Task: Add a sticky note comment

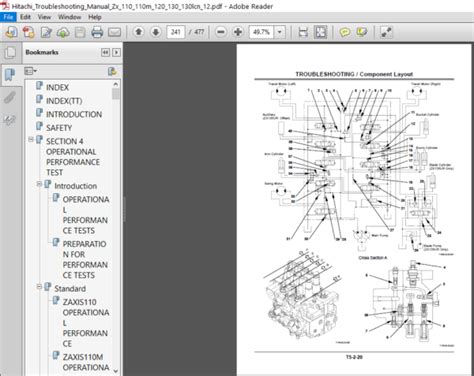Action: click(345, 32)
